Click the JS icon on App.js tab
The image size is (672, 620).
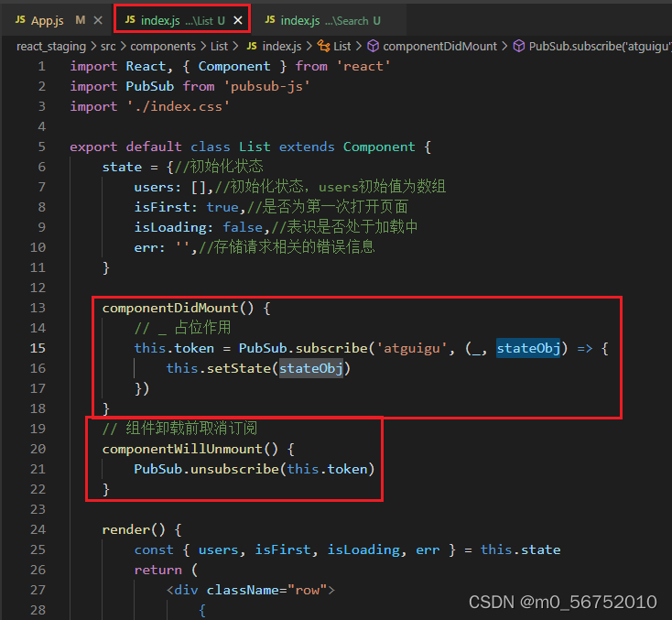(20, 20)
